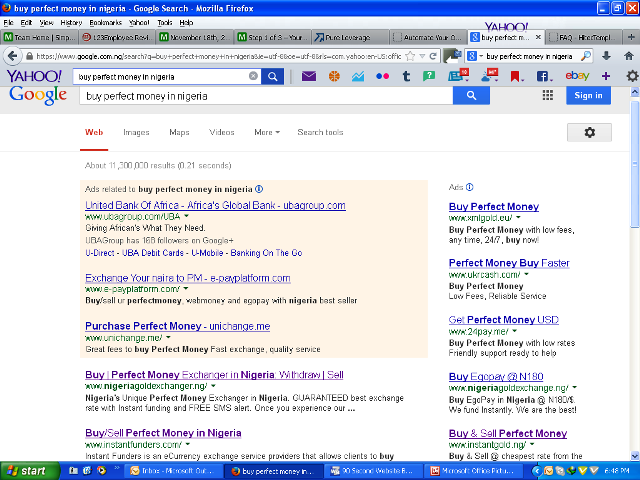The image size is (640, 480).
Task: Expand the More search category dropdown
Action: tap(267, 132)
